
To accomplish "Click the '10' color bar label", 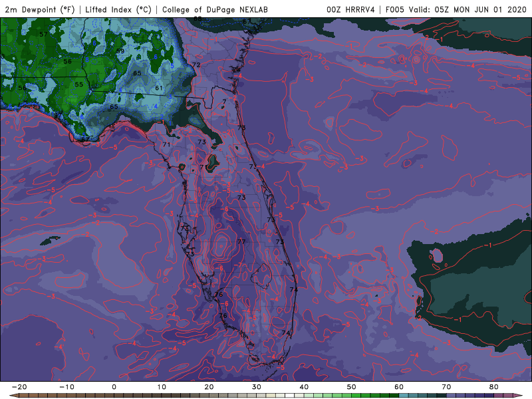I will (162, 387).
